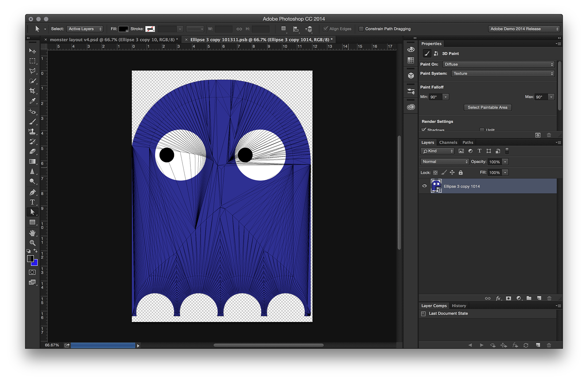Select the Rectangle shape tool
This screenshot has width=588, height=383.
tap(32, 222)
